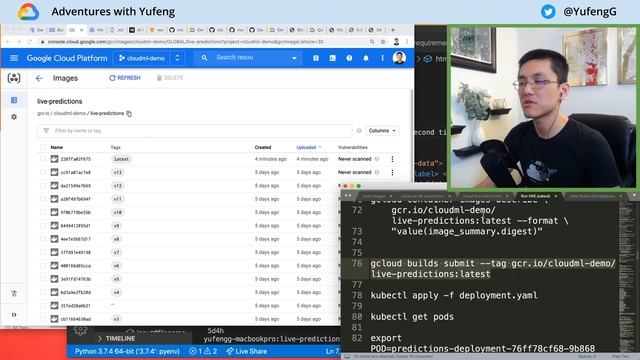
Task: Open the Notifications bell icon
Action: click(x=366, y=58)
